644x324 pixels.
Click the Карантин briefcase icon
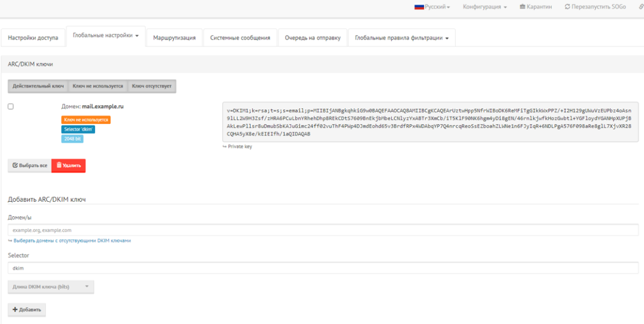[522, 7]
